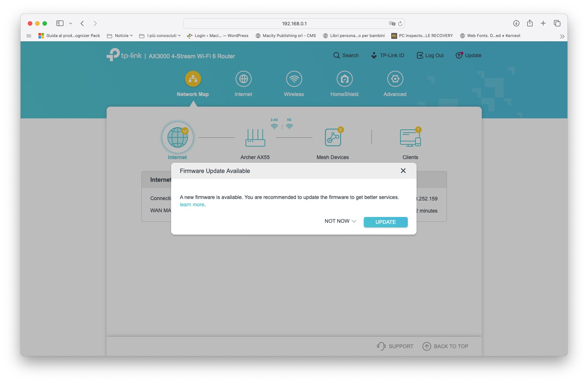588x383 pixels.
Task: Open the PC Inspecto...LE RECOVERY bookmark
Action: pos(422,36)
